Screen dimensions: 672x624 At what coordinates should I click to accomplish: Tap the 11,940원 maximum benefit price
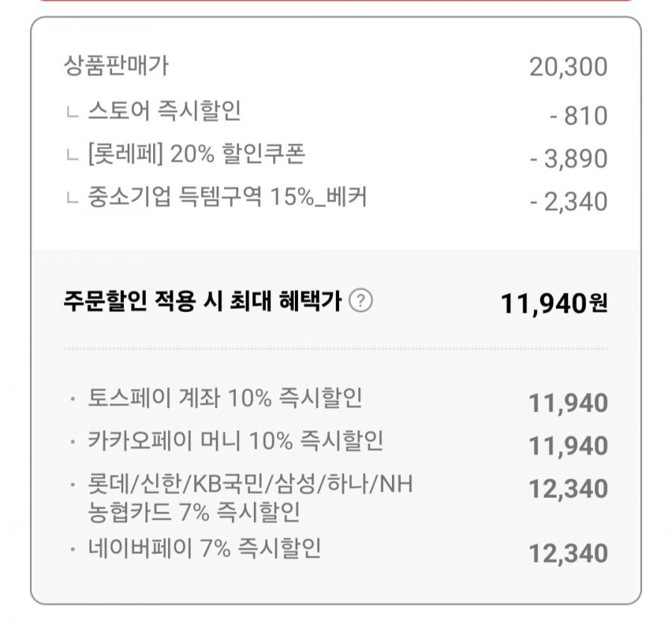point(554,304)
